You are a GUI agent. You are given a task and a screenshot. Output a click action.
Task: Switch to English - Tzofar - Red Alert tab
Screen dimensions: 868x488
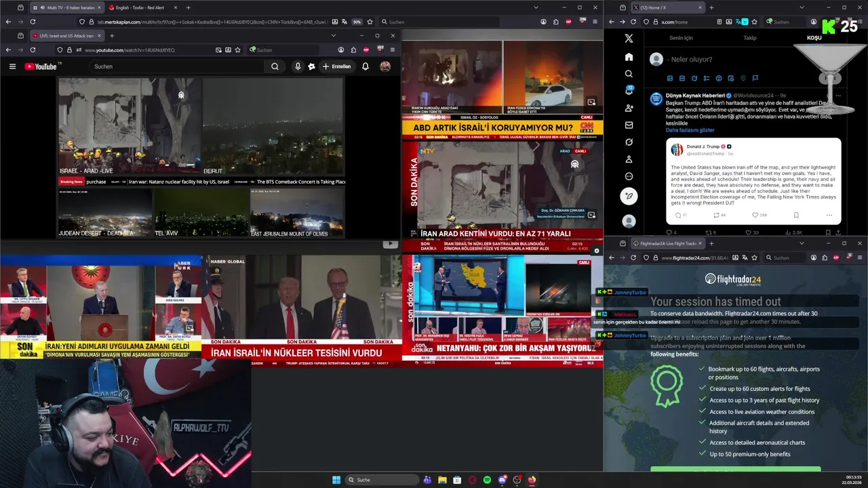(x=141, y=7)
